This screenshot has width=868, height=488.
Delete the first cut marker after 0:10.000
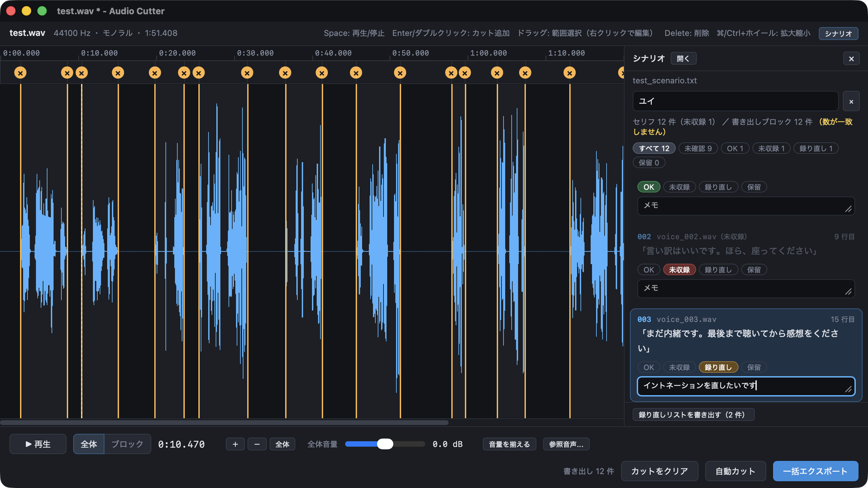[x=82, y=73]
